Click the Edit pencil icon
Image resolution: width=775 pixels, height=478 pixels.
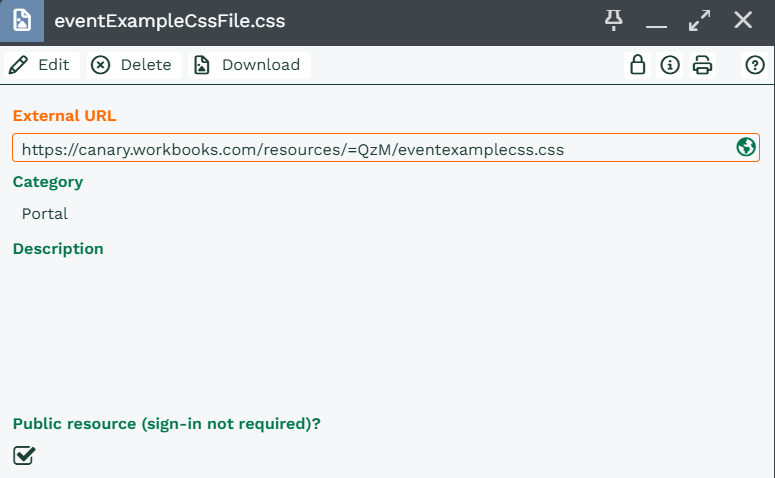[x=18, y=65]
